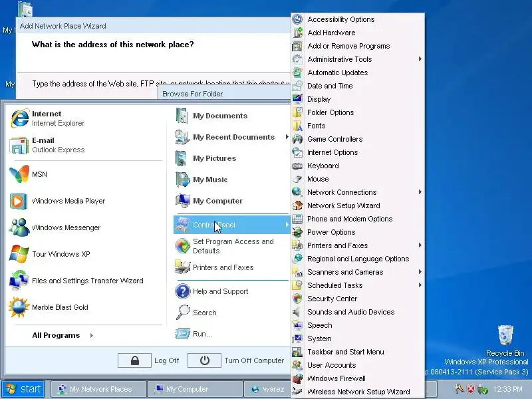This screenshot has height=399, width=532.
Task: Select Keyboard entry
Action: [x=358, y=166]
